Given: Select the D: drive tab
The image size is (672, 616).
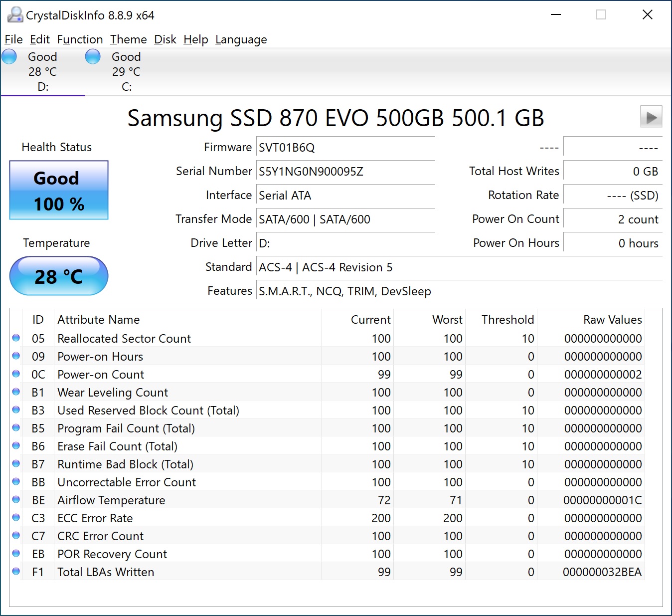Looking at the screenshot, I should pyautogui.click(x=43, y=72).
